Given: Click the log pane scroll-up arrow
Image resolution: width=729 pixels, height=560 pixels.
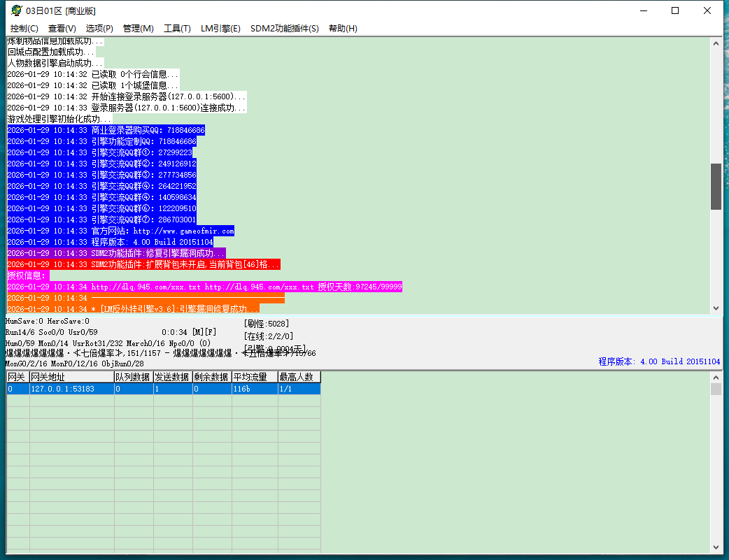Looking at the screenshot, I should coord(716,43).
